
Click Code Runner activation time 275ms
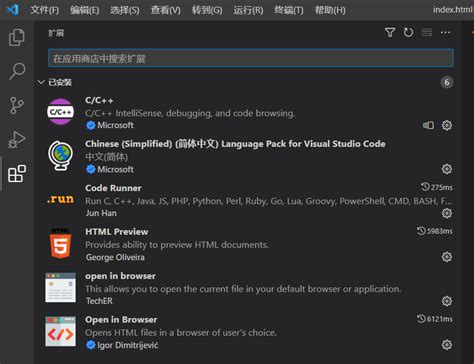click(437, 187)
